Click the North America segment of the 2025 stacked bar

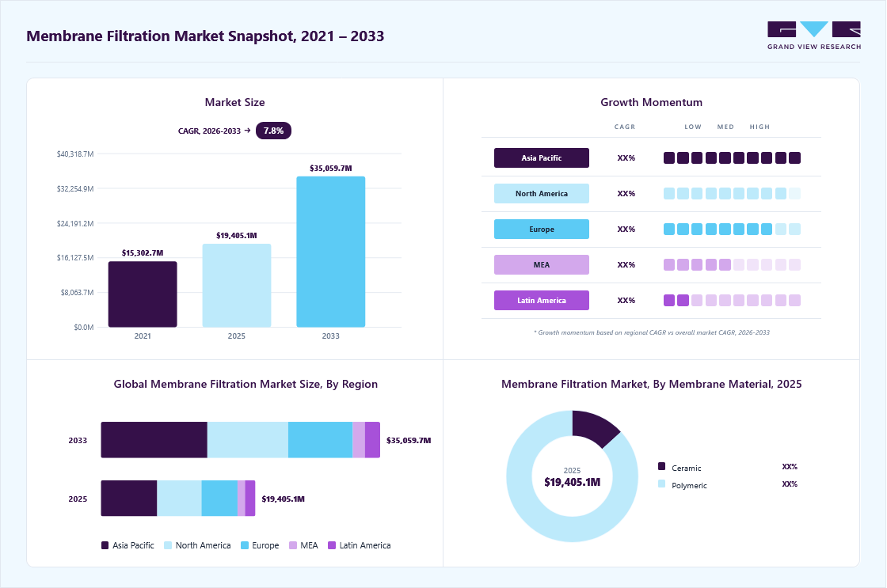tap(179, 498)
